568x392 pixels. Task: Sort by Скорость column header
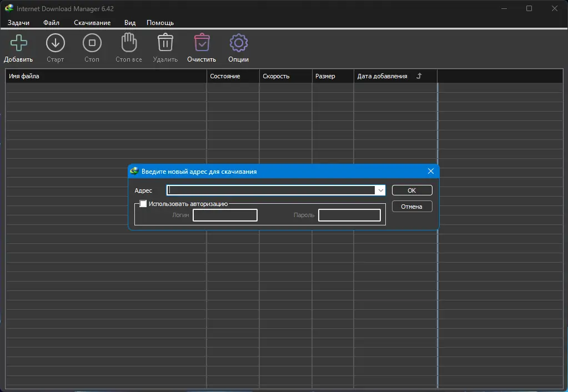click(x=285, y=76)
